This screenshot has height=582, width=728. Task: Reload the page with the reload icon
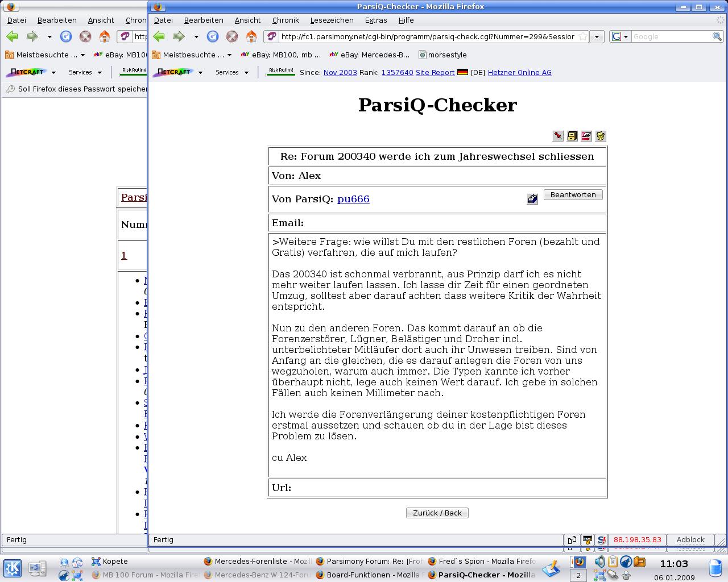pos(213,36)
